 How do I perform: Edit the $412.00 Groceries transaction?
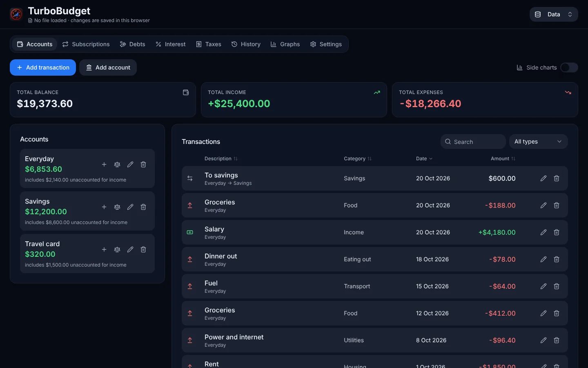[543, 313]
